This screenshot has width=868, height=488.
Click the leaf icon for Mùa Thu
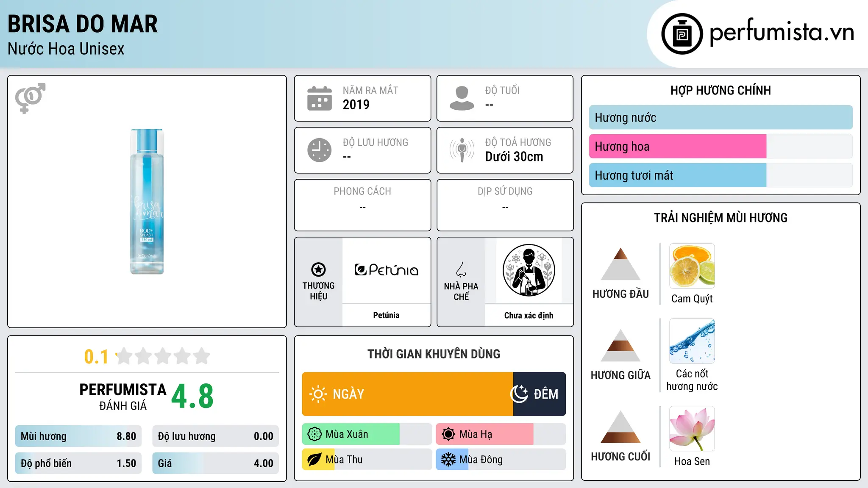(314, 460)
